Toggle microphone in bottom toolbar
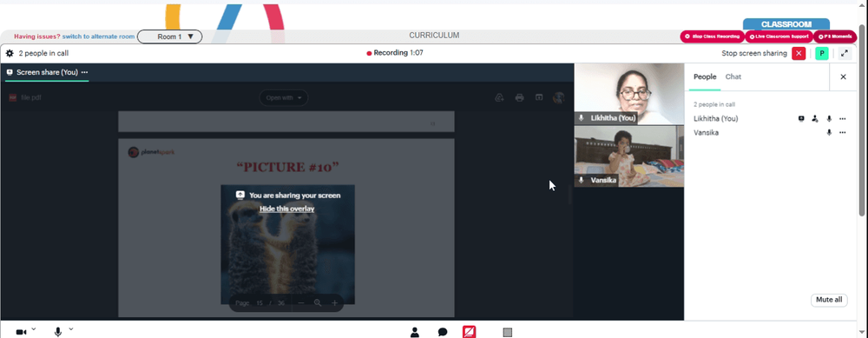The height and width of the screenshot is (338, 868). pos(58,332)
